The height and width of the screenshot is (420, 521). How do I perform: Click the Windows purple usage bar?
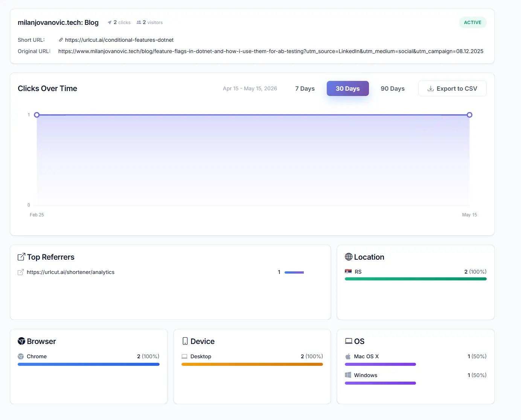coord(380,383)
